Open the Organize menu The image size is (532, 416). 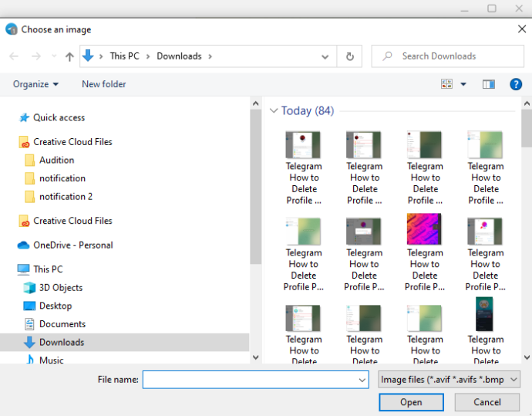click(x=35, y=84)
